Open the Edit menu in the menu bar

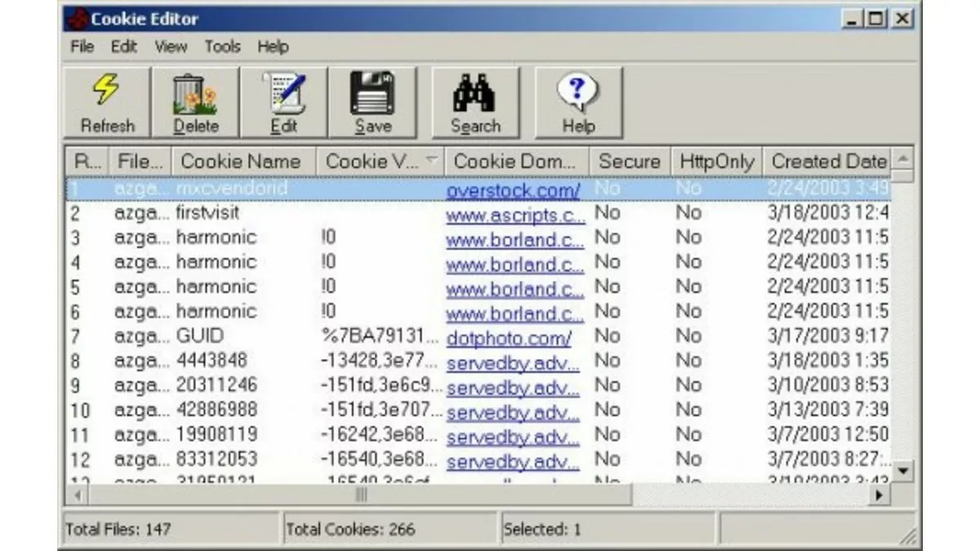click(124, 47)
